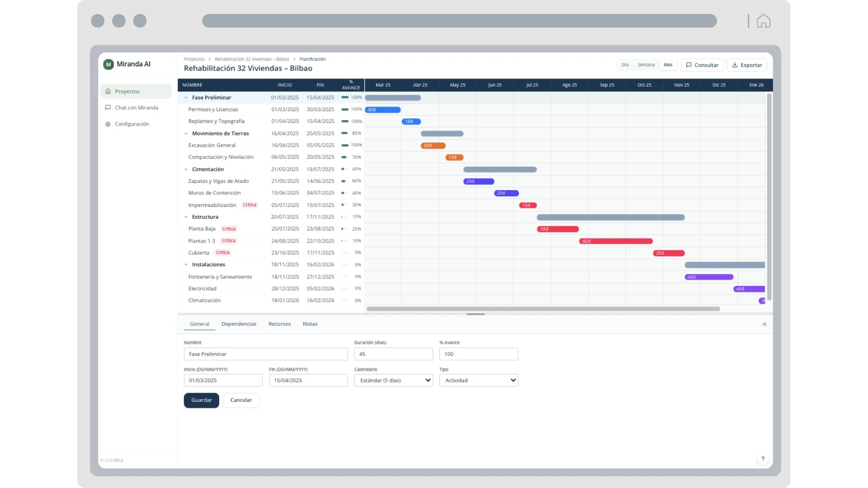
Task: Open Chat con Miranda in the sidebar
Action: (x=136, y=108)
